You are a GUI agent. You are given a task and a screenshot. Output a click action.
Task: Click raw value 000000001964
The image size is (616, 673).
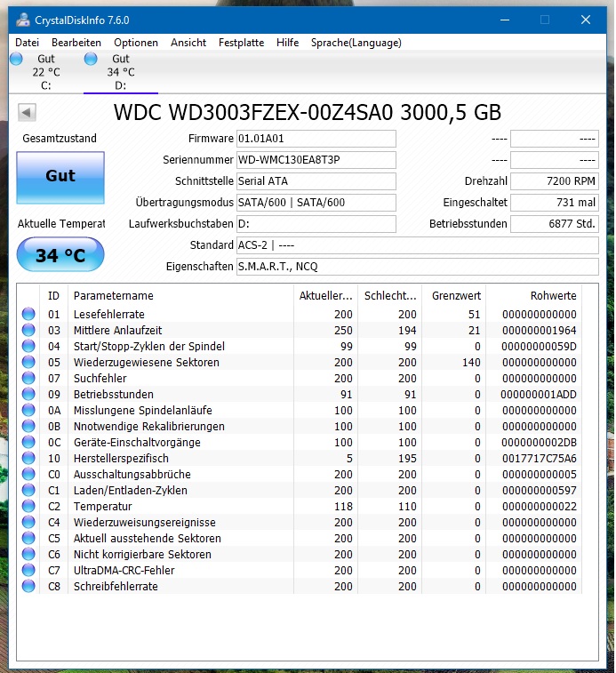540,331
